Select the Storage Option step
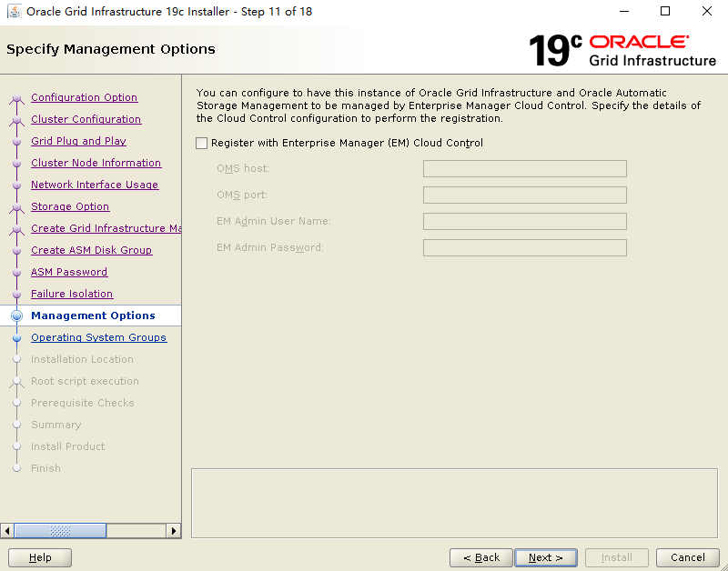Viewport: 728px width, 571px height. click(x=70, y=206)
